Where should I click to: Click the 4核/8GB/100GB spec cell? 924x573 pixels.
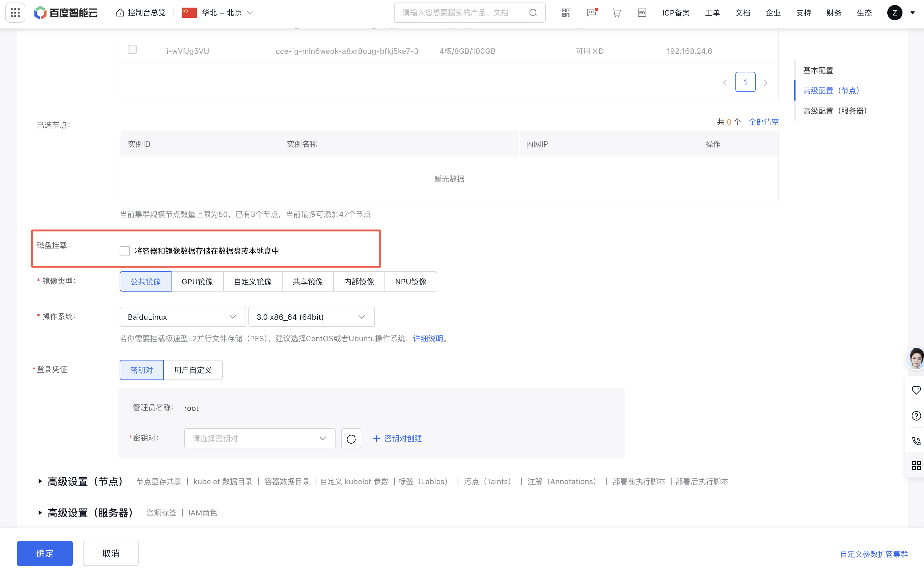click(x=467, y=51)
